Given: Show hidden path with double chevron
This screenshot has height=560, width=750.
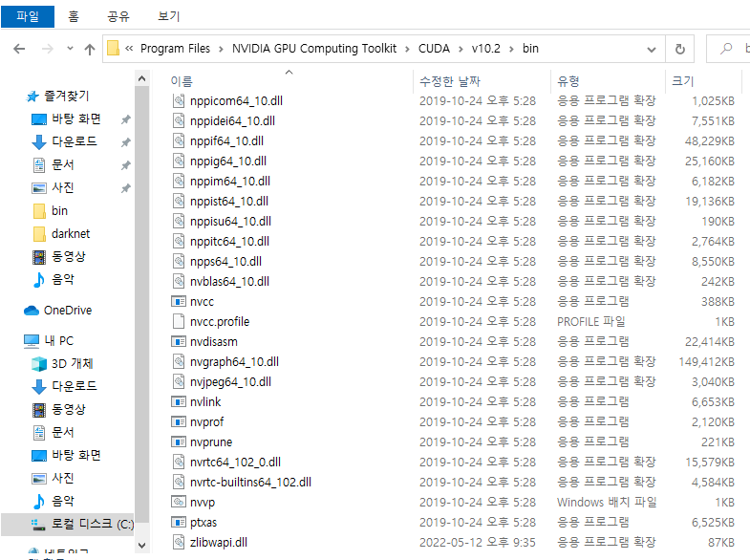Looking at the screenshot, I should pyautogui.click(x=129, y=49).
